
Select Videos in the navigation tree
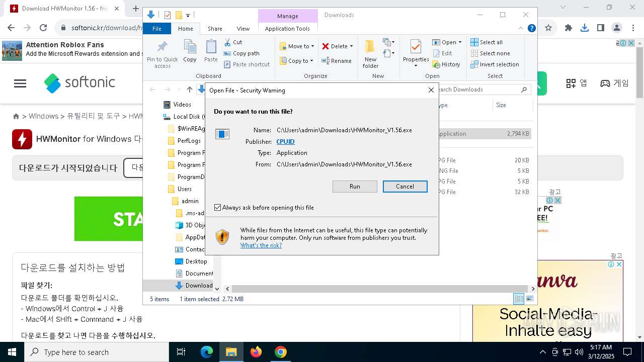click(182, 105)
